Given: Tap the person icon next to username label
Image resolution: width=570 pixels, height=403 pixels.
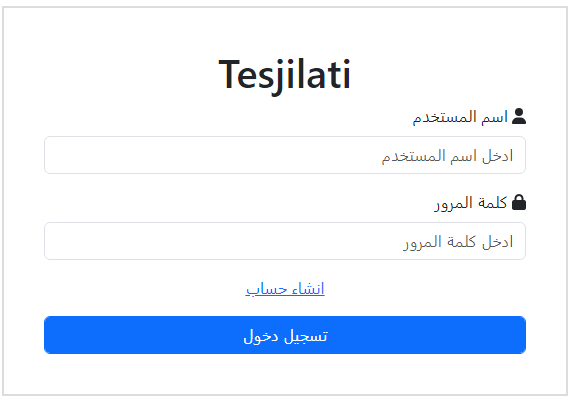Looking at the screenshot, I should tap(519, 117).
